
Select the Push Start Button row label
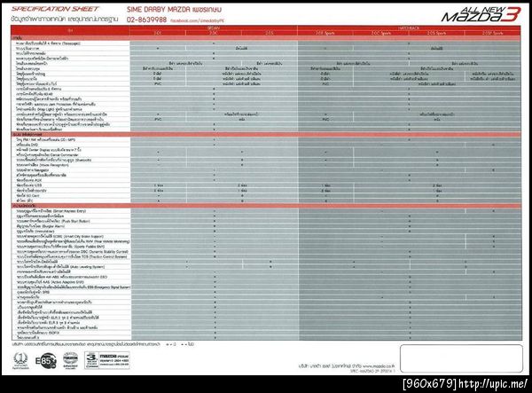[x=53, y=221]
